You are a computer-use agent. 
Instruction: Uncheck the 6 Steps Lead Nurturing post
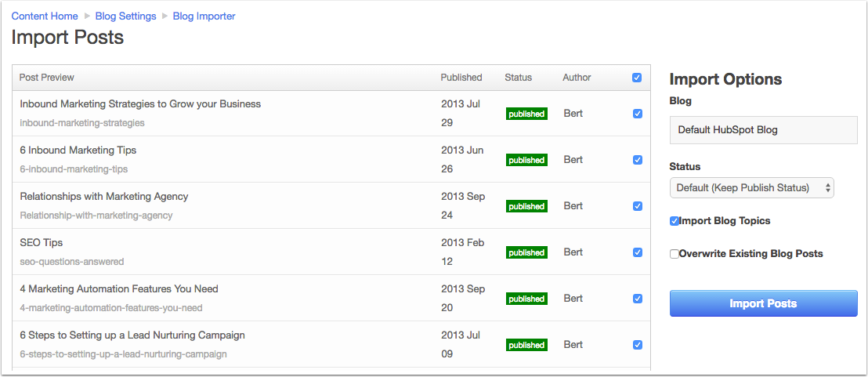point(637,345)
